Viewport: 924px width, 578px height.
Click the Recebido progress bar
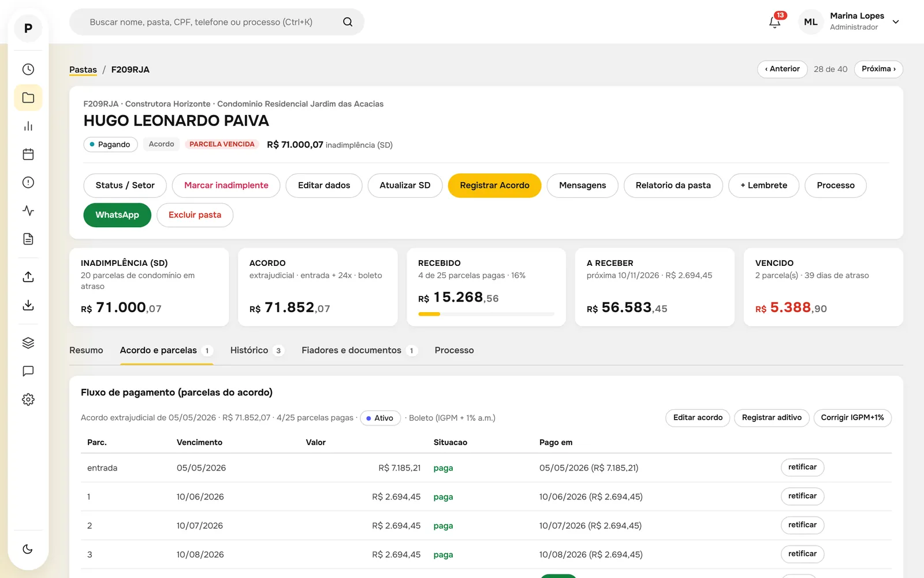click(486, 314)
